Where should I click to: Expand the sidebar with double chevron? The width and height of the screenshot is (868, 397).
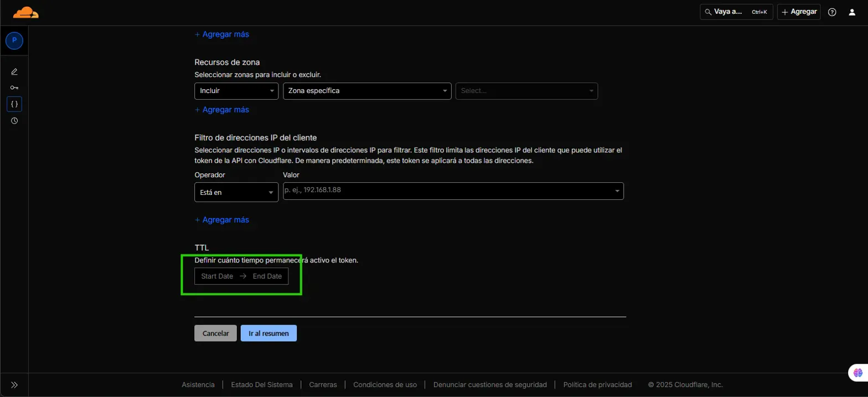pos(14,385)
